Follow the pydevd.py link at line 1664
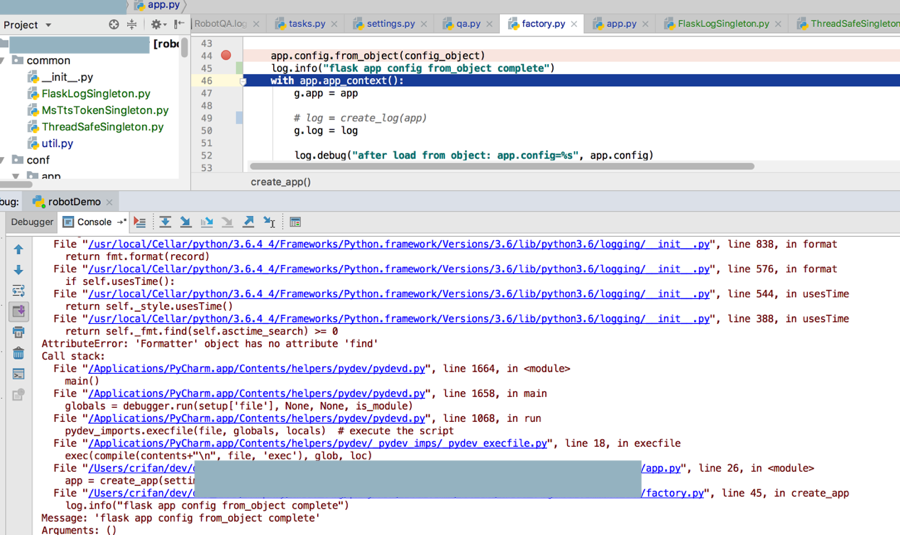The height and width of the screenshot is (535, 900). click(x=256, y=369)
